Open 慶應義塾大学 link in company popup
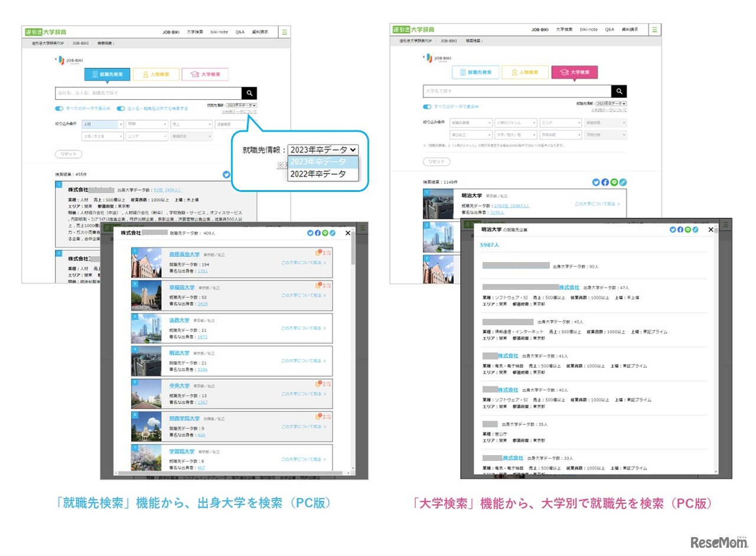The width and height of the screenshot is (756, 556). pos(183,254)
